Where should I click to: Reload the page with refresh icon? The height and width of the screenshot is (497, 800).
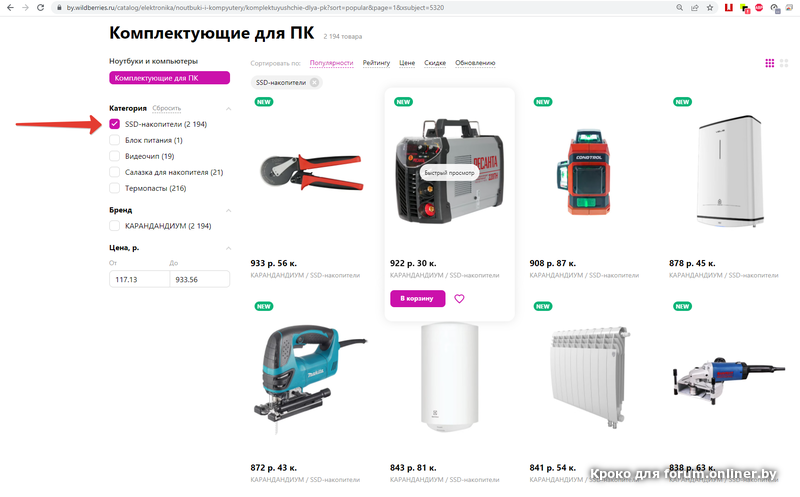click(40, 8)
